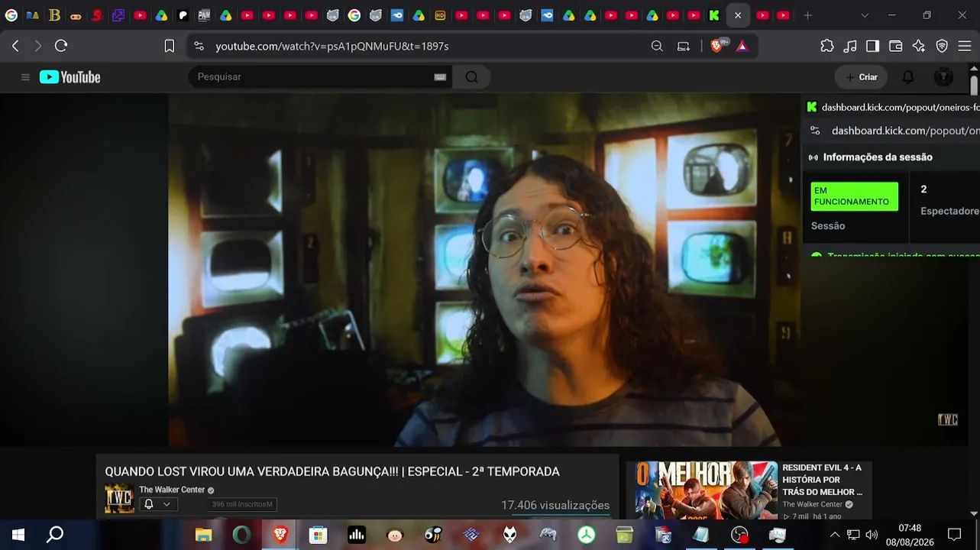Open the game controller app on taskbar
980x550 pixels.
(x=548, y=535)
